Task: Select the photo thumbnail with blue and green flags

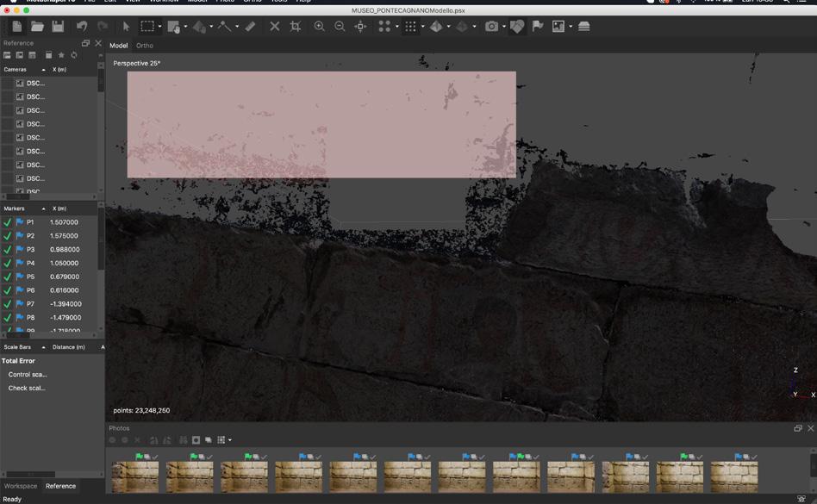Action: point(516,473)
